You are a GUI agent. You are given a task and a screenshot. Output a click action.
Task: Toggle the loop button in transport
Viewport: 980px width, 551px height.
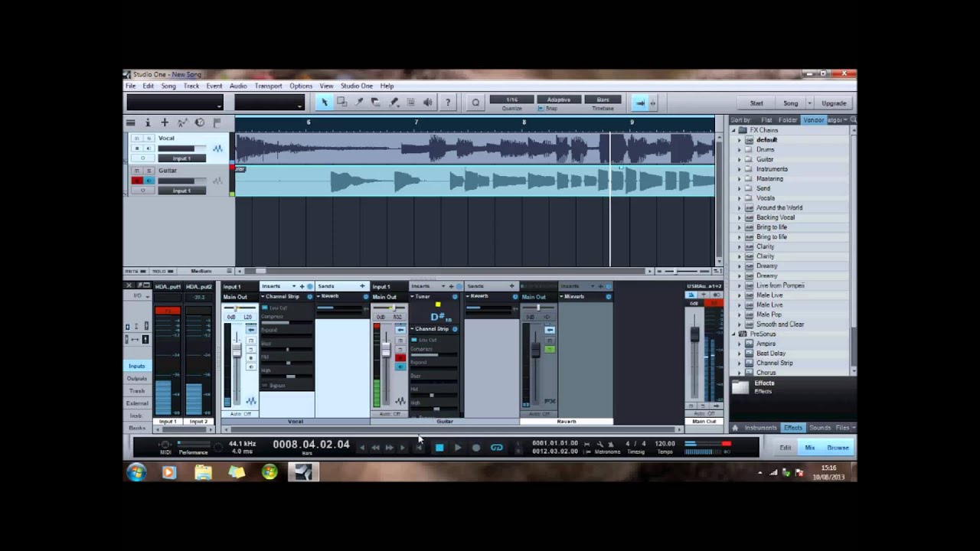click(496, 448)
